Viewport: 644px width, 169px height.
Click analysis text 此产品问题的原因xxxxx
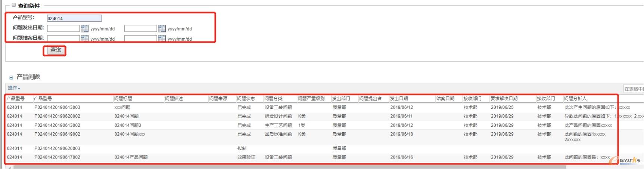pos(588,125)
